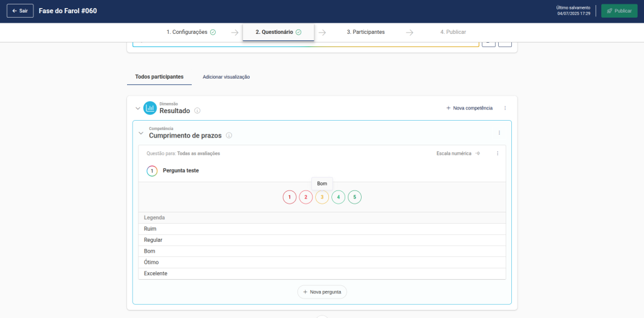Click the Publicar button
Image resolution: width=644 pixels, height=318 pixels.
(x=619, y=11)
